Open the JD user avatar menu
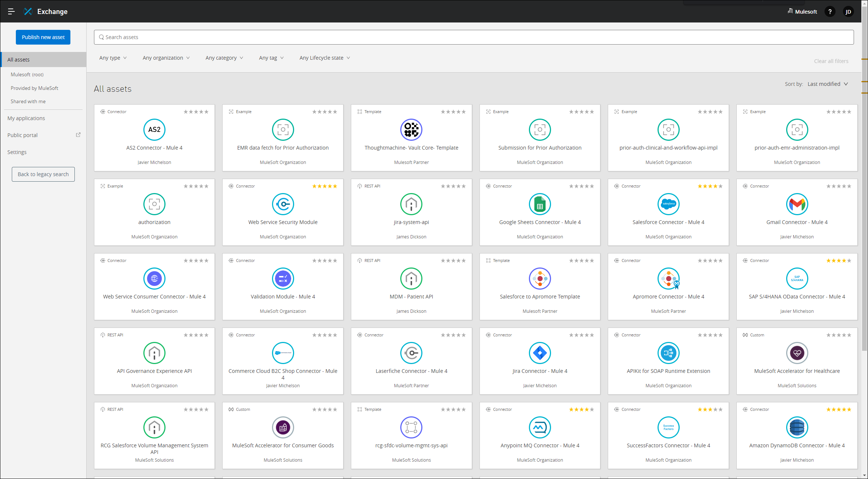868x479 pixels. [x=848, y=11]
